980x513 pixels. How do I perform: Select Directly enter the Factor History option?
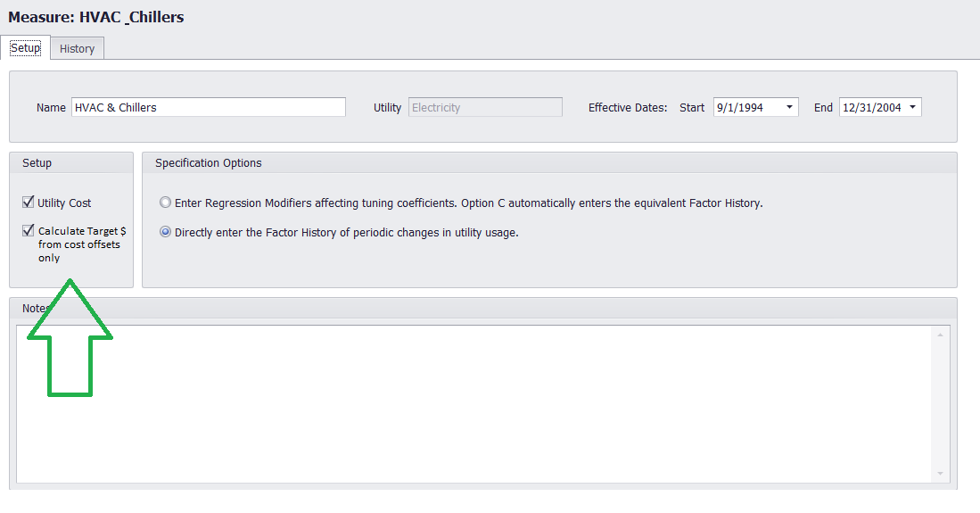click(x=165, y=231)
